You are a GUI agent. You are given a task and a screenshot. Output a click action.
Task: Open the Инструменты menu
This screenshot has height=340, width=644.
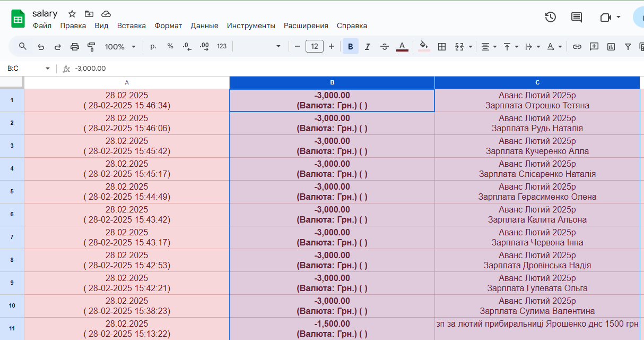(251, 25)
